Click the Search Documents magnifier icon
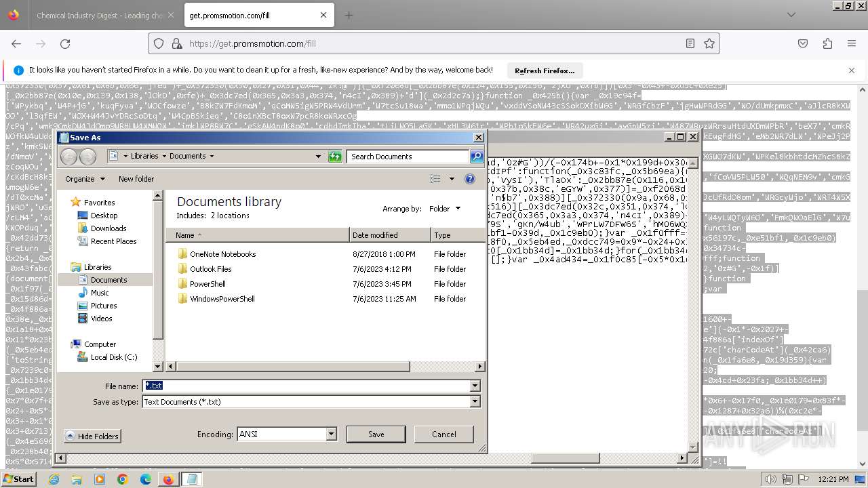 (476, 157)
